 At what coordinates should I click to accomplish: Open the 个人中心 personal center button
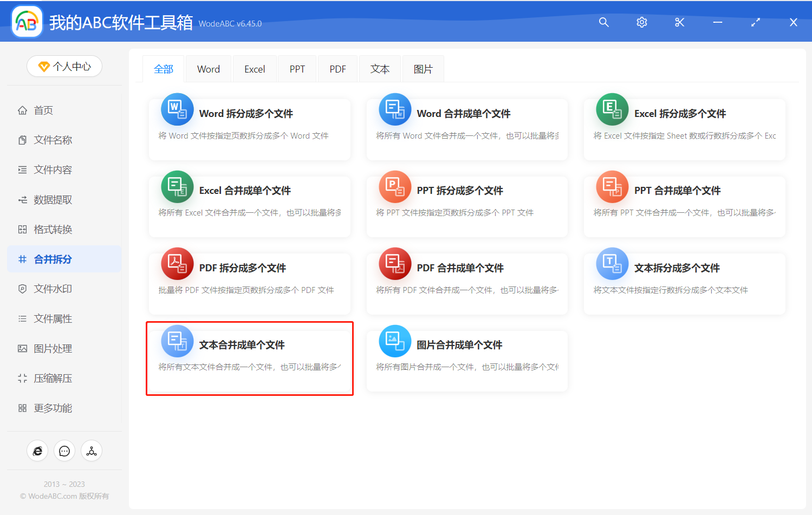64,66
